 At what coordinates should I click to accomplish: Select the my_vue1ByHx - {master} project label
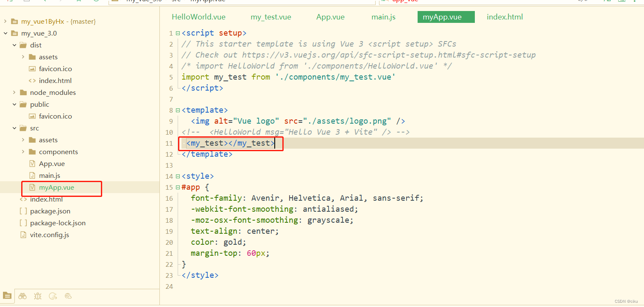click(59, 21)
